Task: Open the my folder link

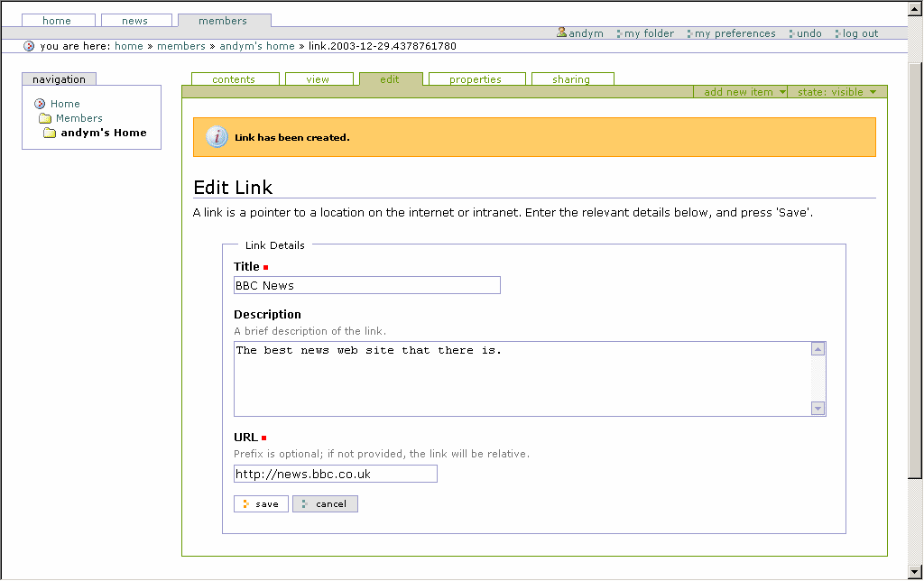Action: point(649,33)
